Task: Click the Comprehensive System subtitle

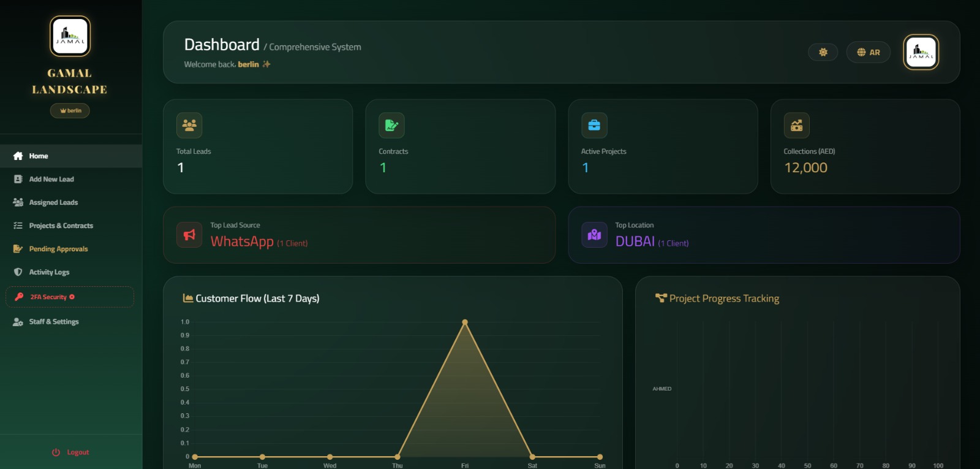Action: click(x=315, y=47)
